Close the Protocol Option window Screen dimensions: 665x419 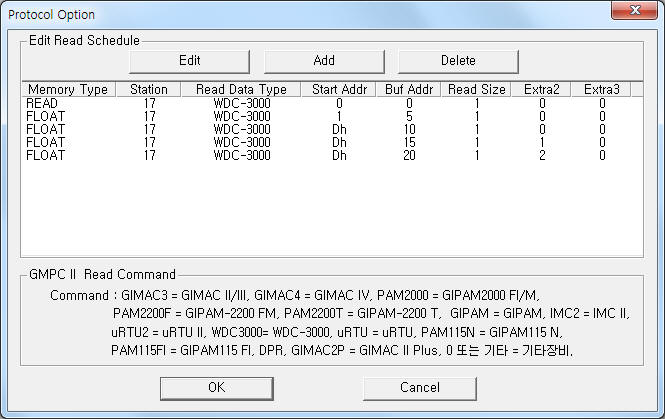(x=634, y=11)
